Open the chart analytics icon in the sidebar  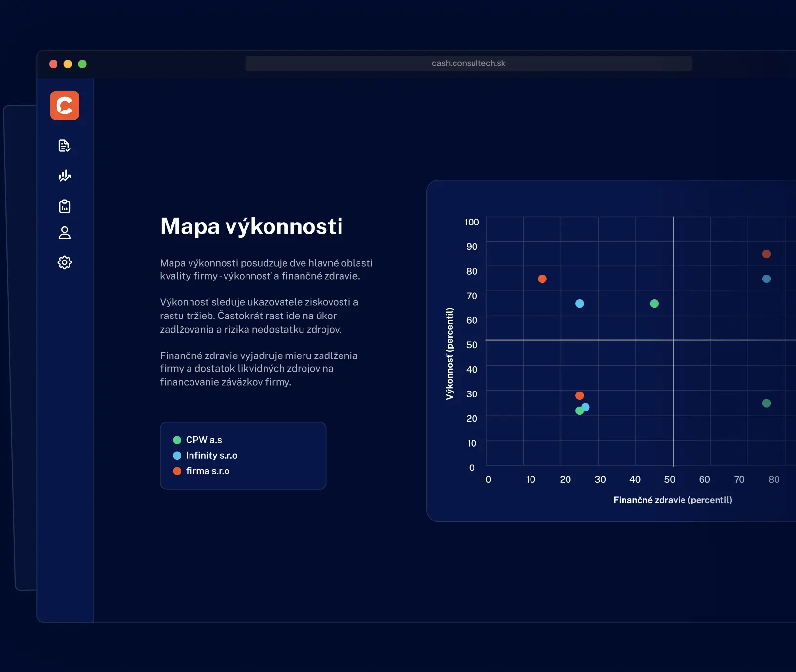64,176
